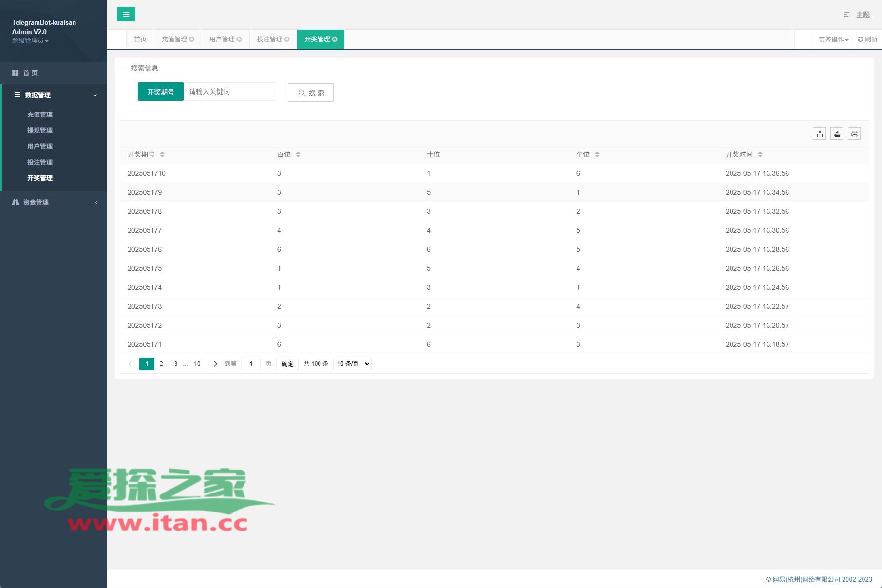The height and width of the screenshot is (588, 882).
Task: Open 超级管理员 user dropdown
Action: (x=30, y=41)
